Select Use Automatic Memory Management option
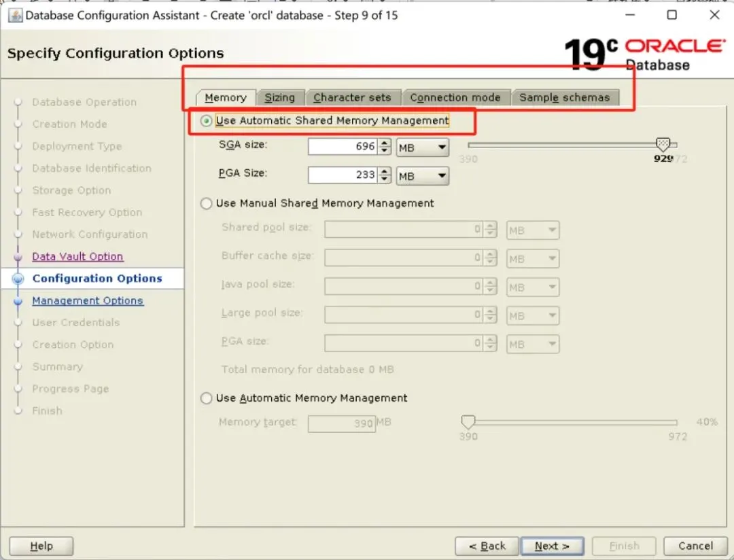The width and height of the screenshot is (734, 560). coord(206,398)
